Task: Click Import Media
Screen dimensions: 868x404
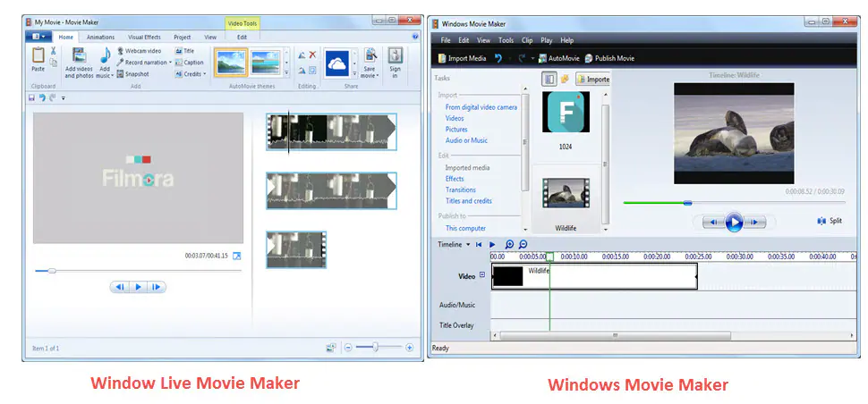Action: pyautogui.click(x=463, y=58)
